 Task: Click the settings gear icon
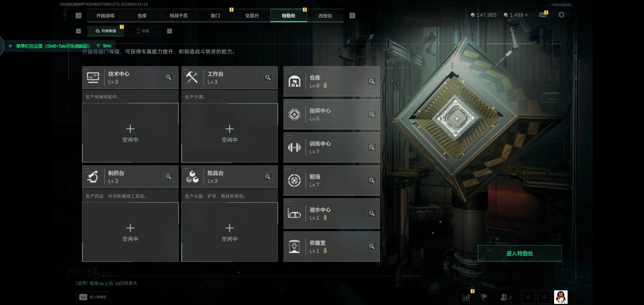click(x=561, y=15)
